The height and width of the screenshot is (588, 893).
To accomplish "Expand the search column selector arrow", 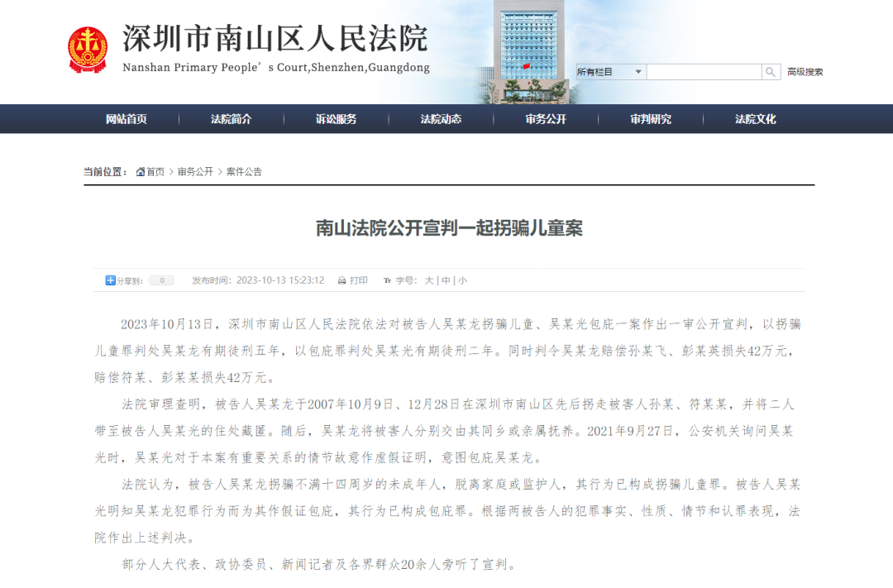I will click(638, 72).
